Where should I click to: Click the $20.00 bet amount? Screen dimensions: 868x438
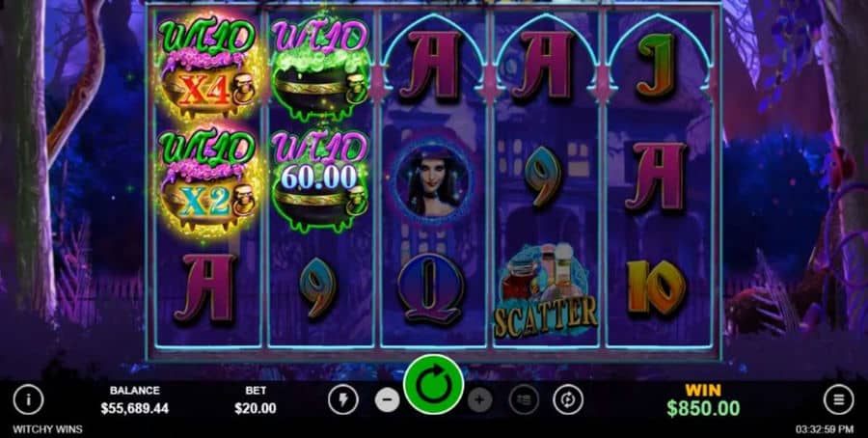[256, 409]
